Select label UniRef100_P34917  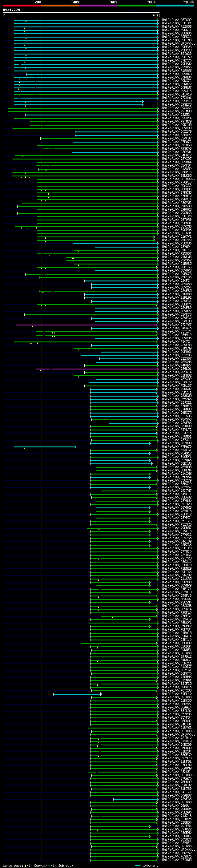177,454
